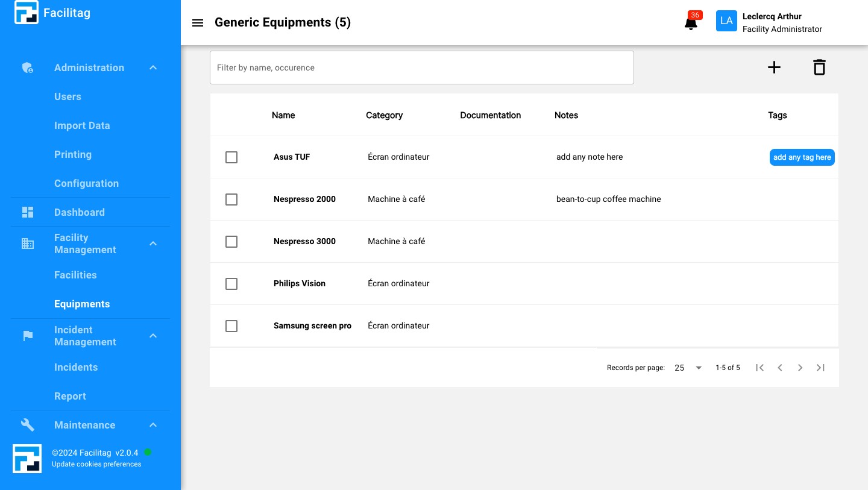868x490 pixels.
Task: Click the LA user avatar
Action: click(726, 21)
